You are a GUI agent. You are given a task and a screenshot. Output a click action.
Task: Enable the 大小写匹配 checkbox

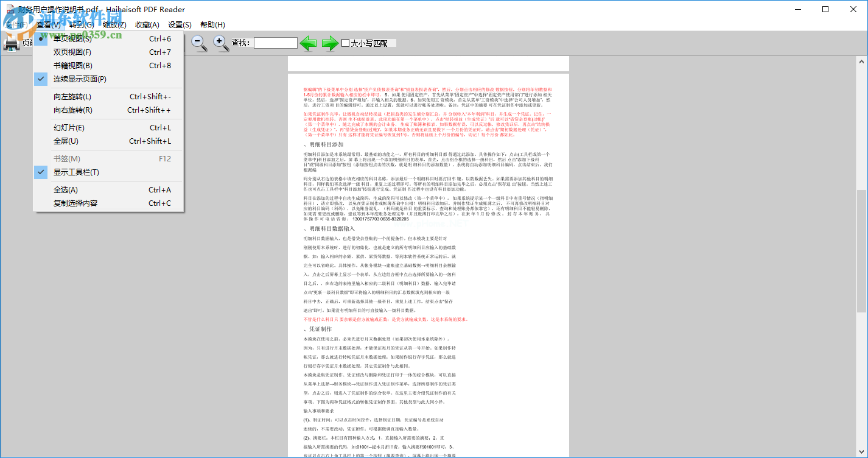coord(345,43)
